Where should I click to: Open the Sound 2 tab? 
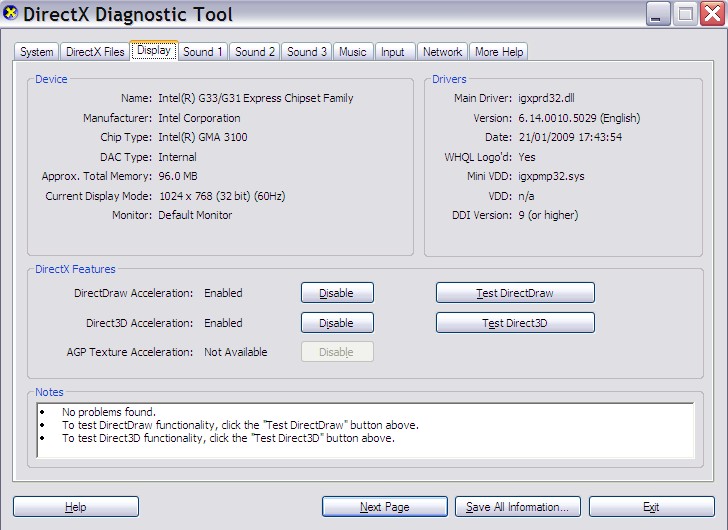coord(254,52)
